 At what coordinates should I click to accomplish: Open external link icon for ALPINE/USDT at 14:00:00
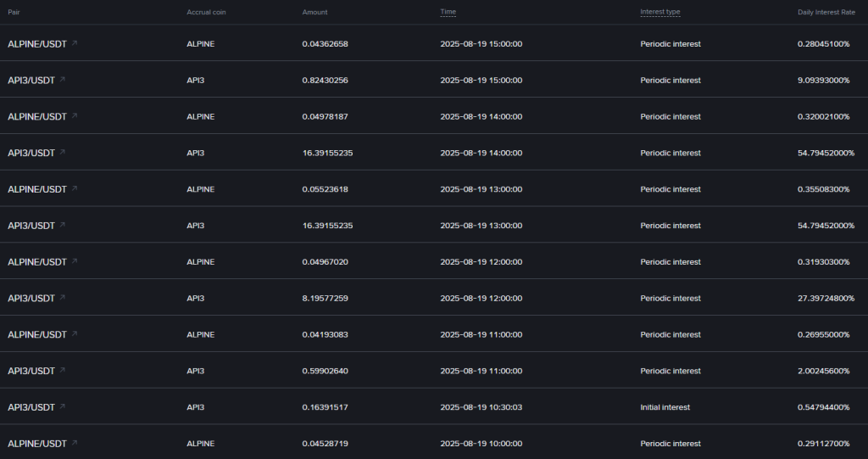click(75, 115)
